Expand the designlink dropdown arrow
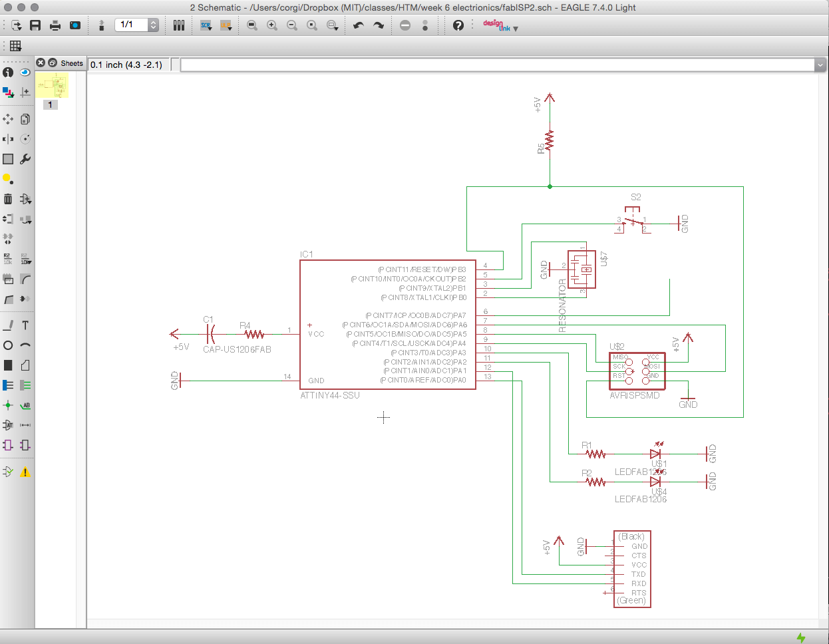The height and width of the screenshot is (644, 829). (516, 29)
